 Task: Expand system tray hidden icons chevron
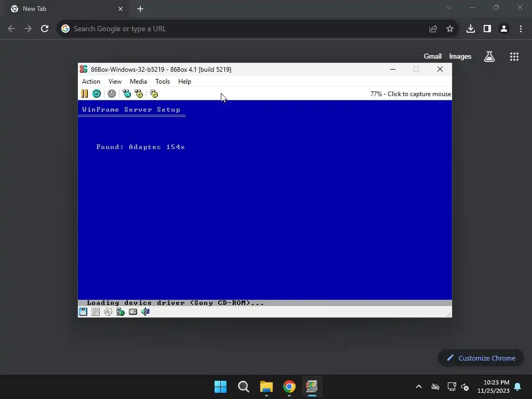(x=419, y=387)
